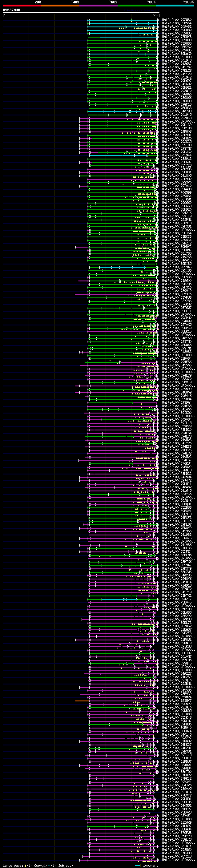Select the UniRef100_Q9LHF1 label
The height and width of the screenshot is (868, 197).
(x=177, y=758)
